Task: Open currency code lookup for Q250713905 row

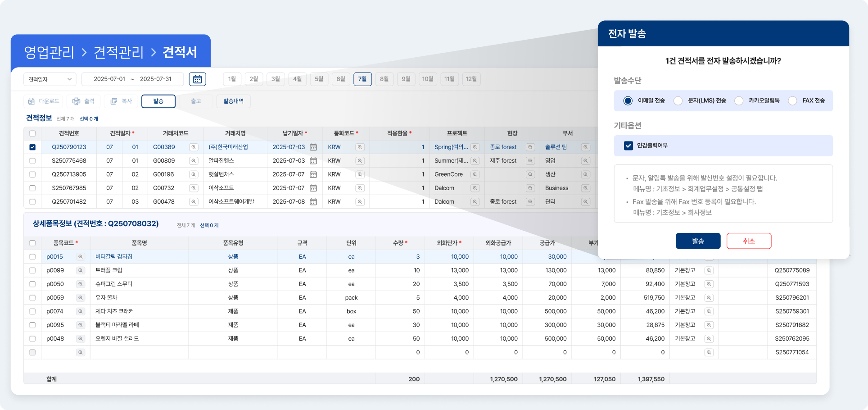Action: pos(360,174)
